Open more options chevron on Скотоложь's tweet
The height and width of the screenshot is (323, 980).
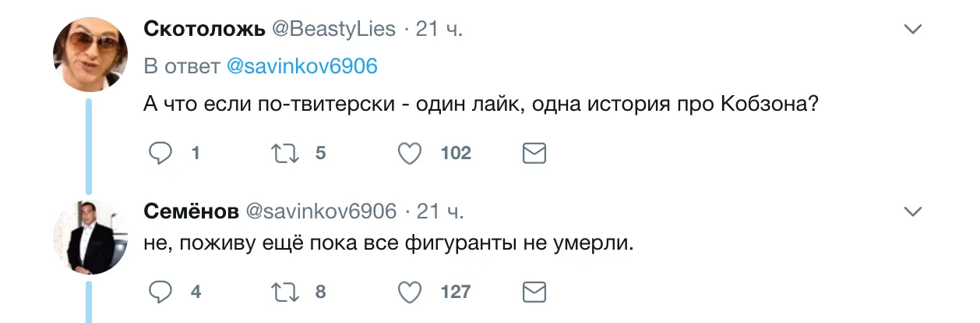click(x=912, y=30)
